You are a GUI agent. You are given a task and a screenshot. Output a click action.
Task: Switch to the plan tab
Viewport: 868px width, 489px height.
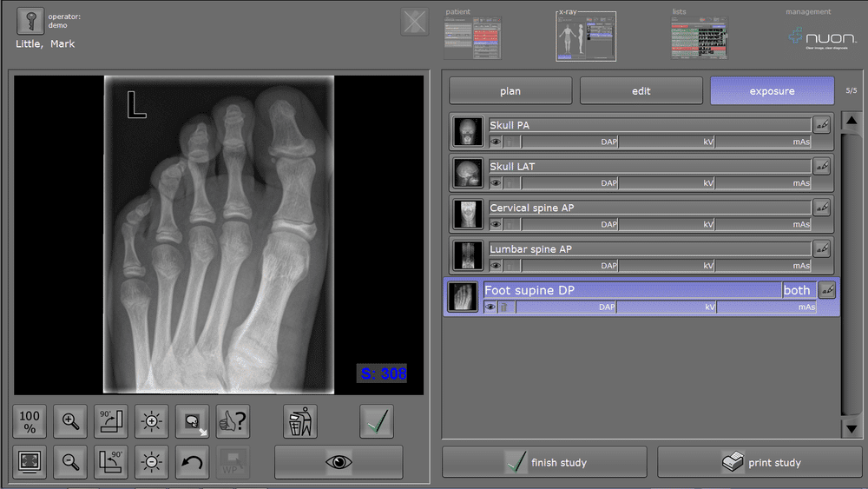[x=510, y=91]
